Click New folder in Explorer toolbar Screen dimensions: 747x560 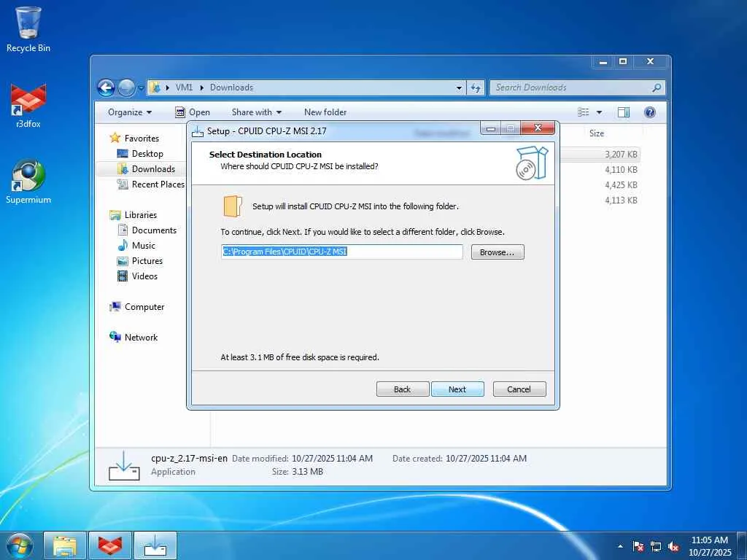[325, 112]
